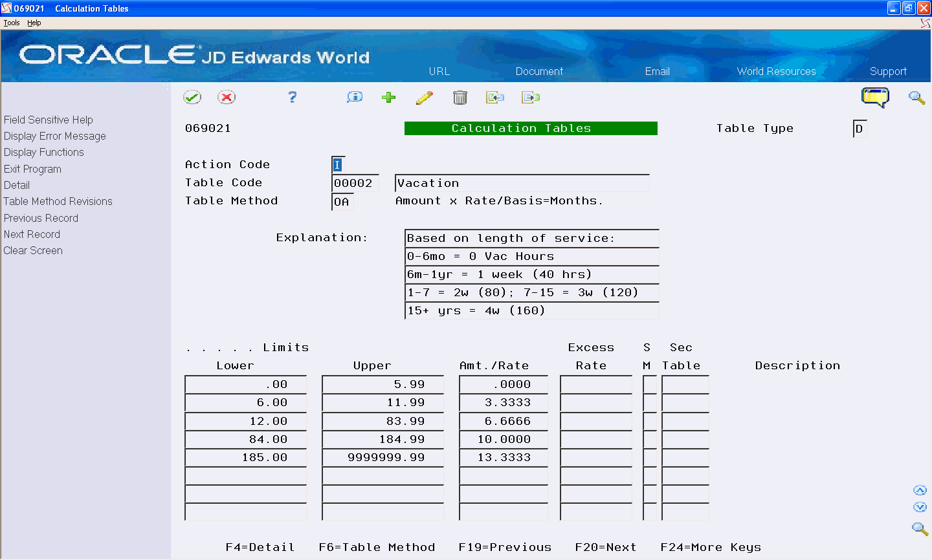This screenshot has height=560, width=932.
Task: Click the Import grid data clipboard icon
Action: click(495, 98)
